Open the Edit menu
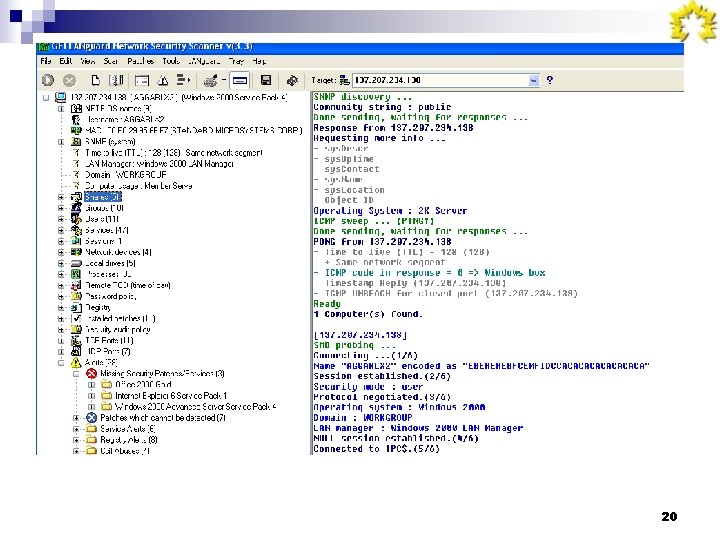 point(66,61)
